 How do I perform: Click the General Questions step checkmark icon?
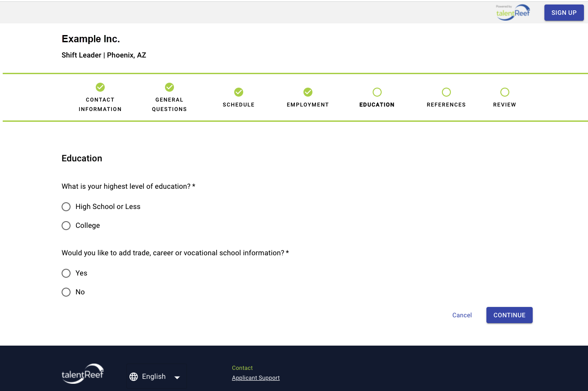point(169,87)
